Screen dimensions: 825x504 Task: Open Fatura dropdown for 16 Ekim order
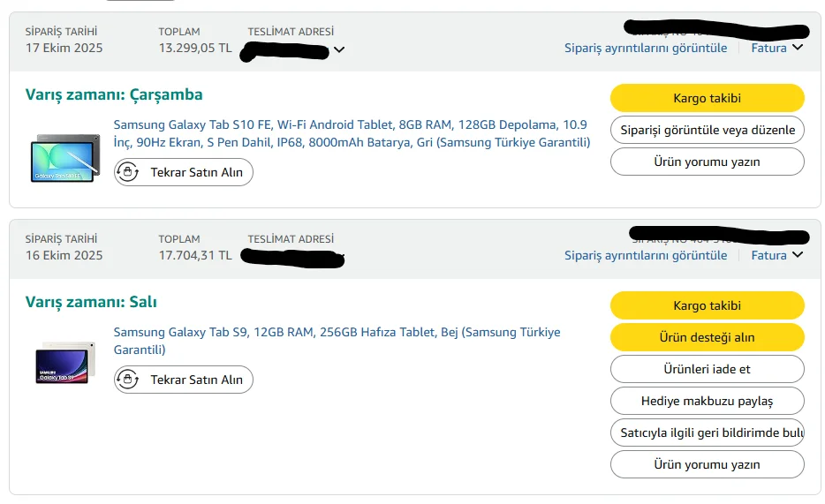pos(777,255)
